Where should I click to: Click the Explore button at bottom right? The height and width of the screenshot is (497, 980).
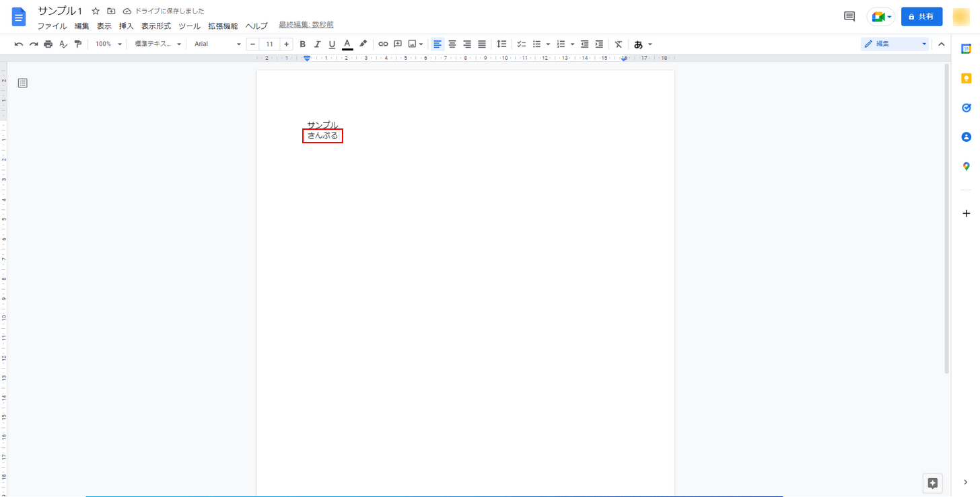(932, 483)
